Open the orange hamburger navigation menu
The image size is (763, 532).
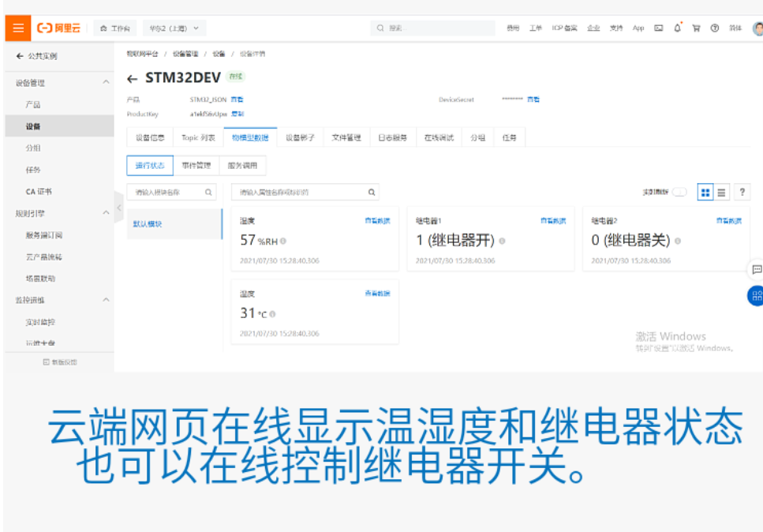pos(18,28)
